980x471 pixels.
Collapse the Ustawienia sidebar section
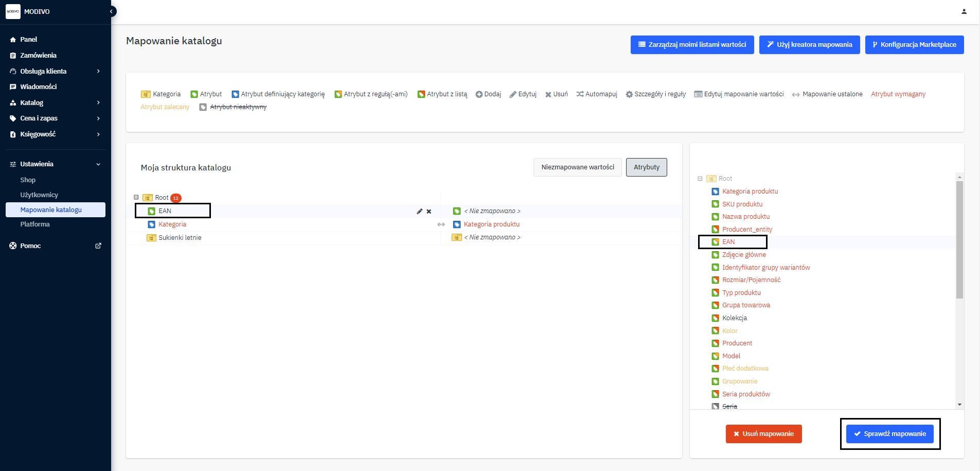(98, 164)
